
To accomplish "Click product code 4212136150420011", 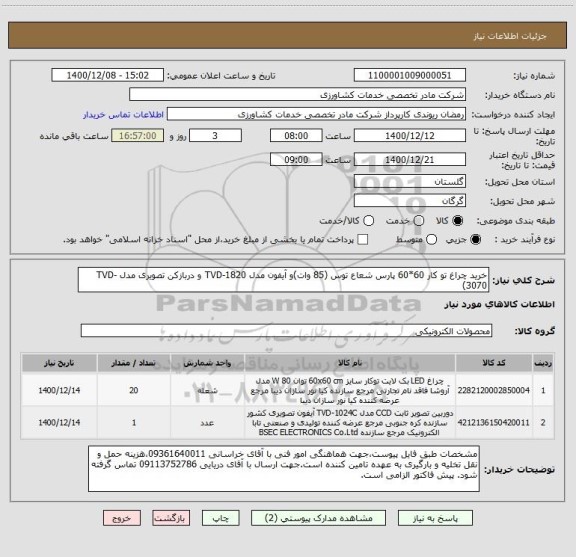I will point(494,423).
